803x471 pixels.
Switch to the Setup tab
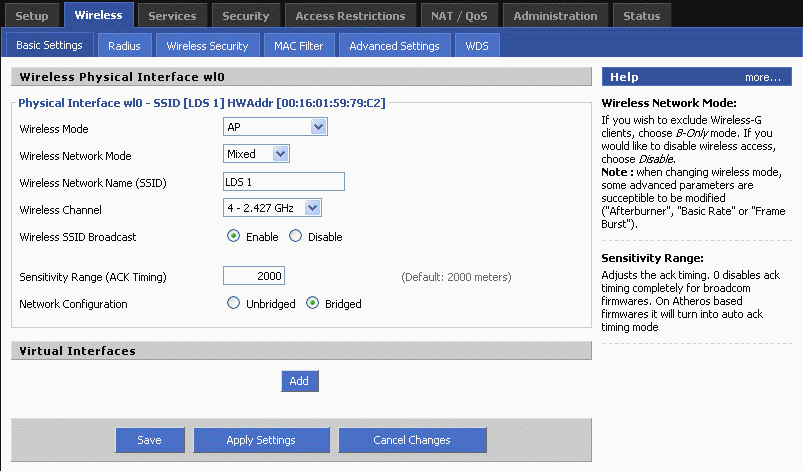pos(32,16)
